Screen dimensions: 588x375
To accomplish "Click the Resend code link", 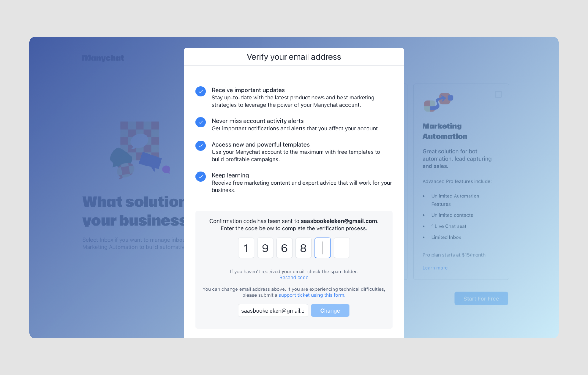I will [x=294, y=277].
